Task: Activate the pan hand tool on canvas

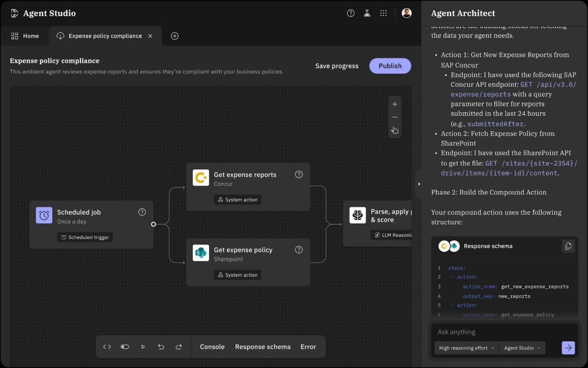Action: 394,130
